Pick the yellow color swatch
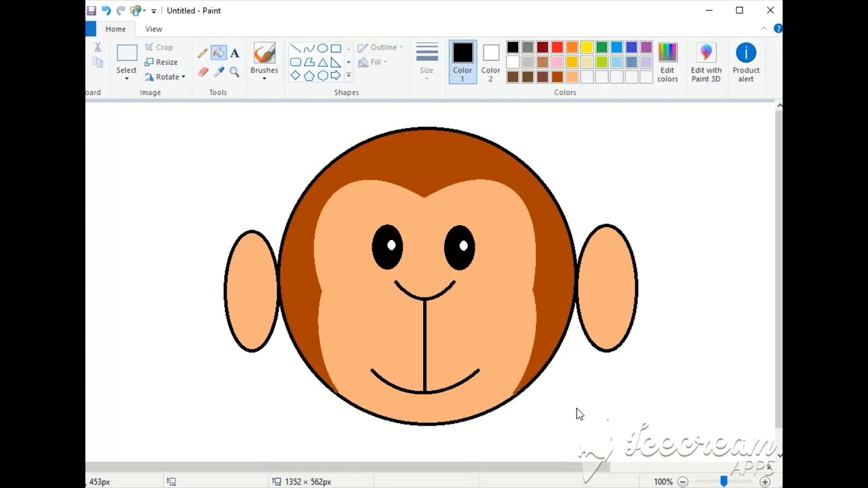This screenshot has height=488, width=868. (587, 47)
